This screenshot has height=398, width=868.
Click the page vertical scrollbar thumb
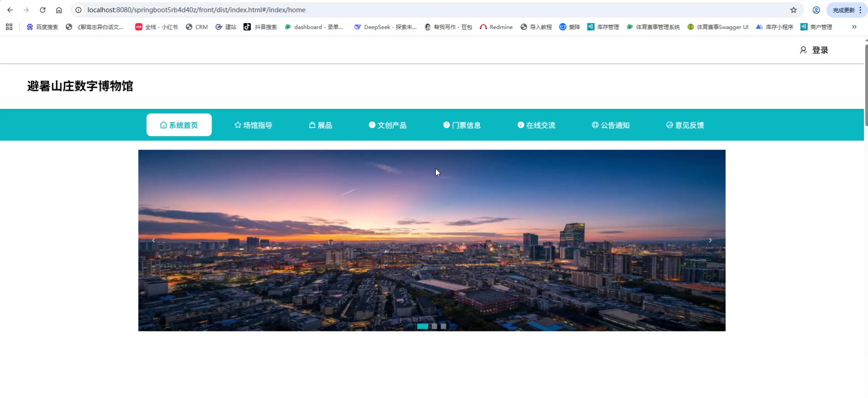(866, 85)
